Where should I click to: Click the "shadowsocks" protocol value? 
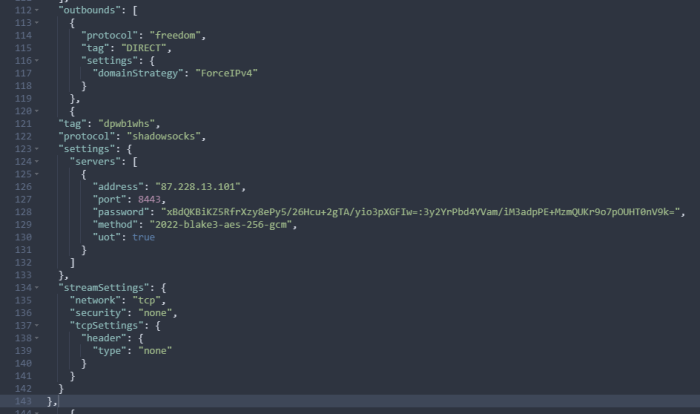click(x=164, y=136)
